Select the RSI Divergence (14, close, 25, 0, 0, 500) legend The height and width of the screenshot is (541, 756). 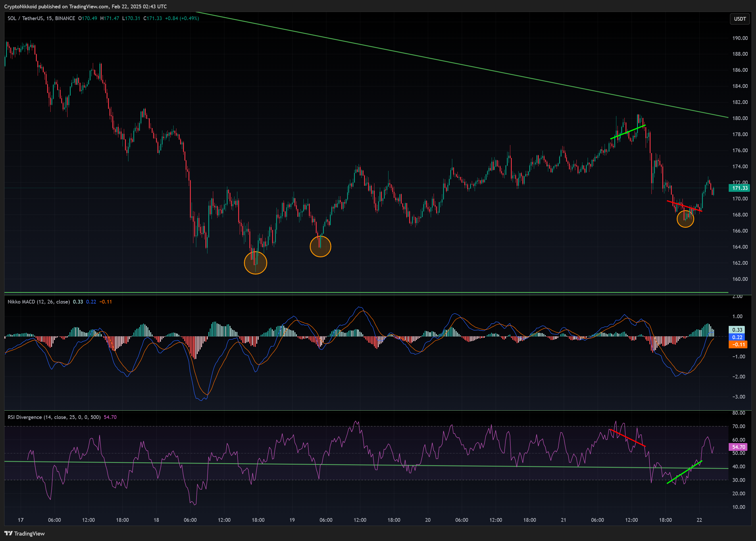coord(54,417)
